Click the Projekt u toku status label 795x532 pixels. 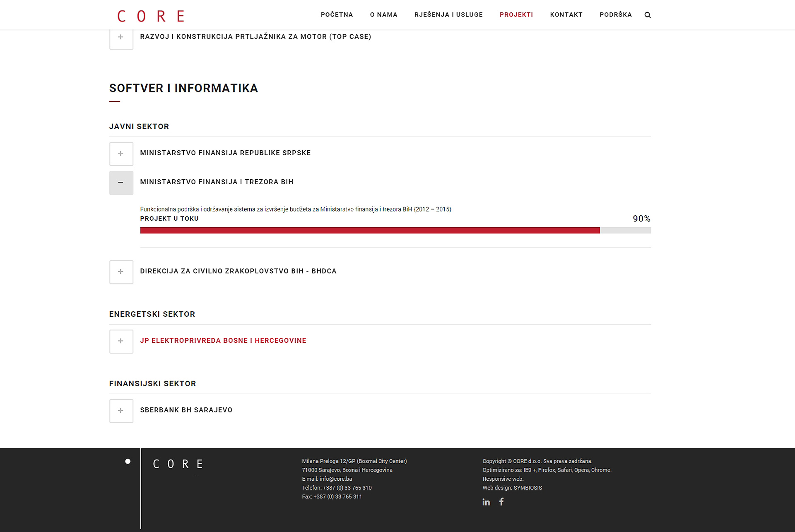point(169,219)
